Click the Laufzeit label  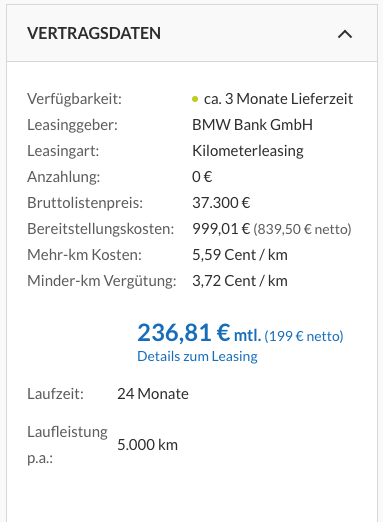[55, 394]
